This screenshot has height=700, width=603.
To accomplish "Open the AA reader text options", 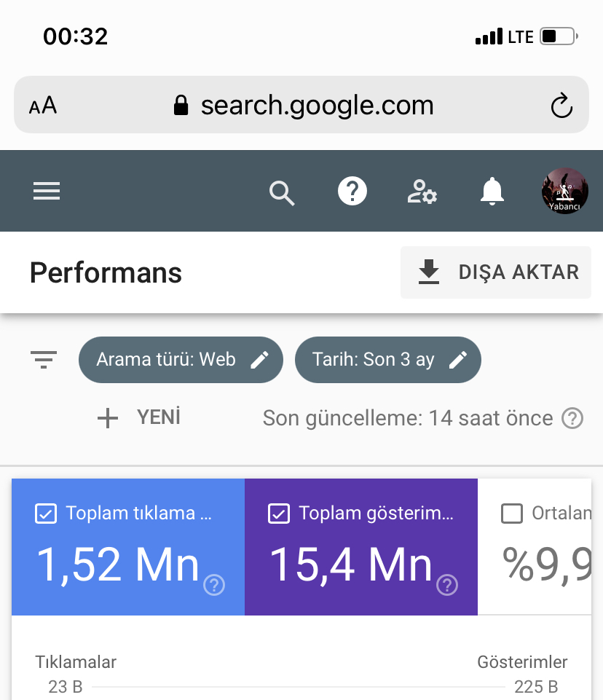I will pyautogui.click(x=43, y=106).
